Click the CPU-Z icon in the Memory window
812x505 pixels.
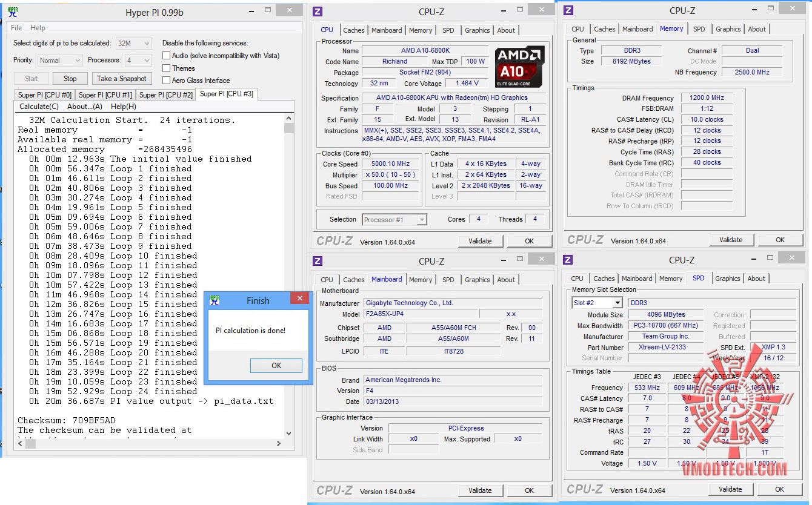tap(568, 10)
